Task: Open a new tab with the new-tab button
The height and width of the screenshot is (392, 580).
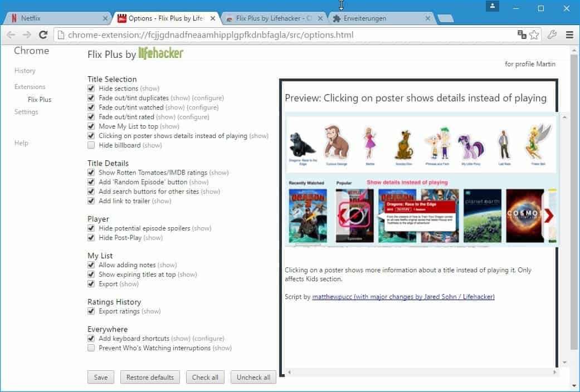Action: click(x=445, y=17)
